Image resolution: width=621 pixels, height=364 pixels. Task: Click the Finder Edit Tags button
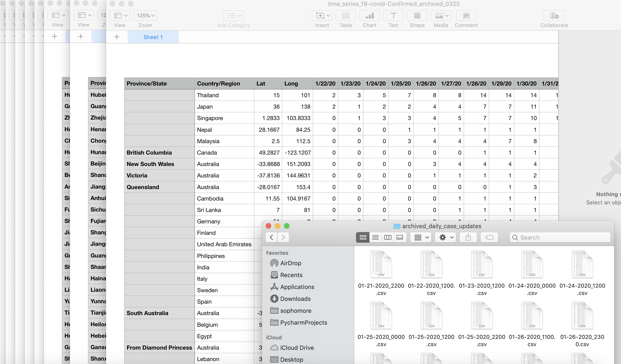tap(489, 237)
